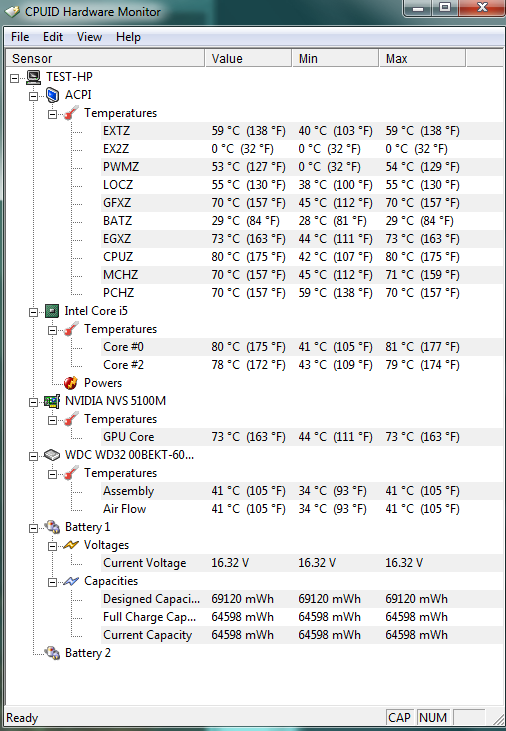
Task: Collapse the ACPI tree node
Action: [33, 96]
